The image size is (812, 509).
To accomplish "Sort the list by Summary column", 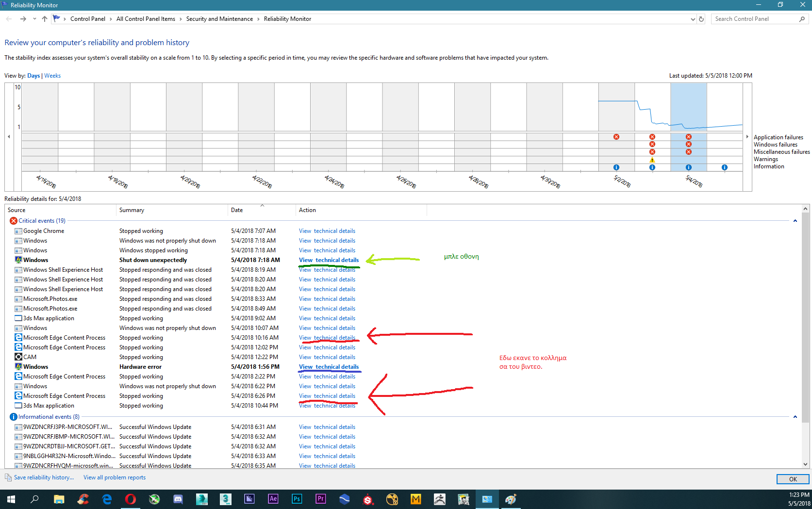I will click(172, 210).
